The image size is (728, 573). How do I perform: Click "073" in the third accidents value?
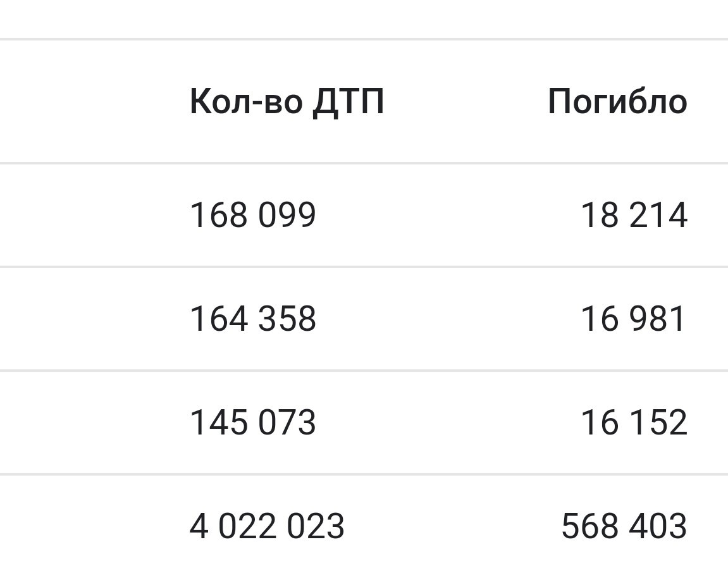[x=287, y=422]
